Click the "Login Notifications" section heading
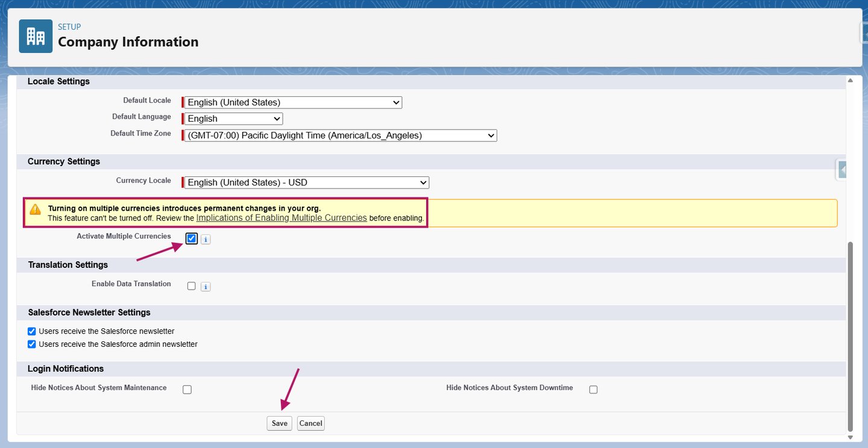868x448 pixels. click(x=66, y=369)
